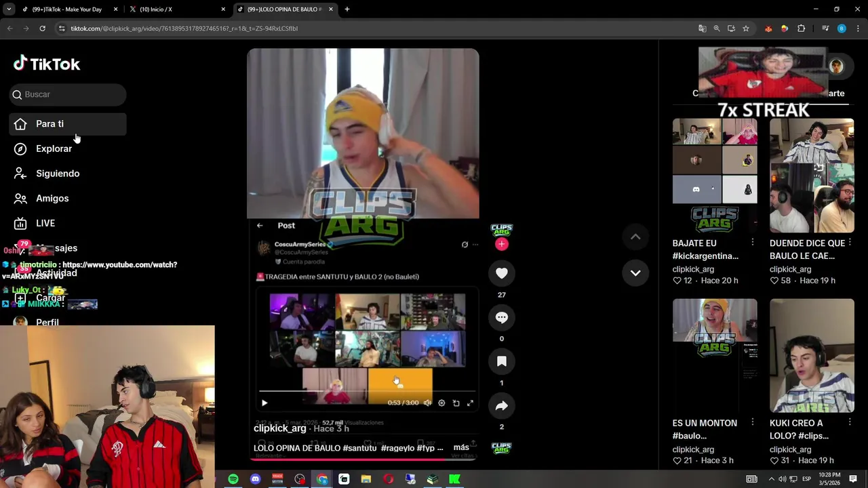Go to next video with down chevron

point(635,272)
